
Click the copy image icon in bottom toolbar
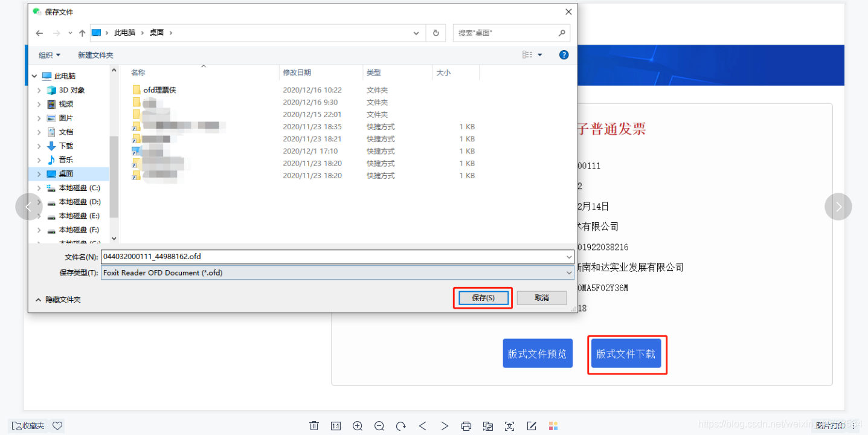488,426
